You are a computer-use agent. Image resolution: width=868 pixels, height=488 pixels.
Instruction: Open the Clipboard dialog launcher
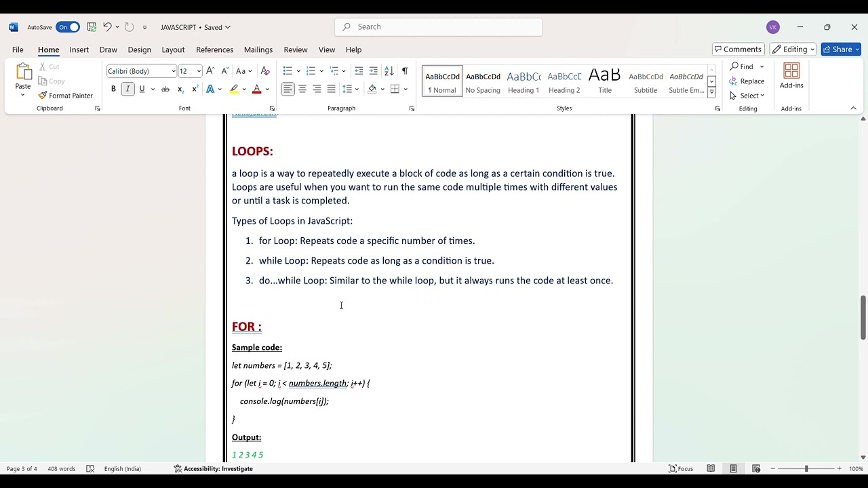click(97, 108)
